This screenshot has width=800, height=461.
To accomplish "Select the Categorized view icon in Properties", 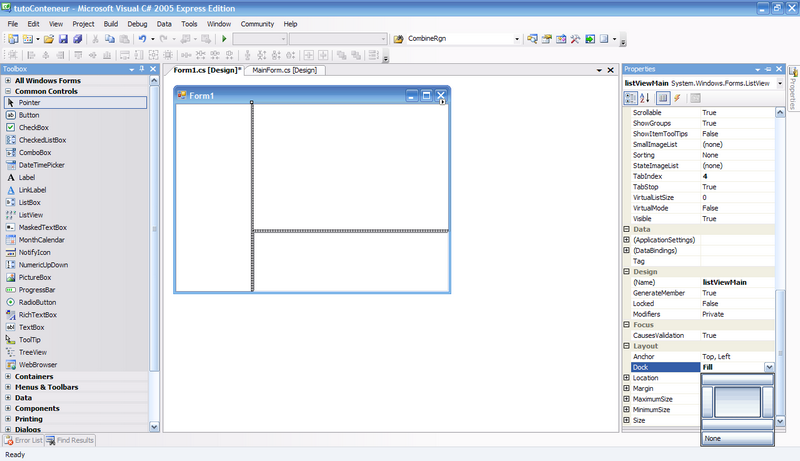I will pyautogui.click(x=631, y=98).
